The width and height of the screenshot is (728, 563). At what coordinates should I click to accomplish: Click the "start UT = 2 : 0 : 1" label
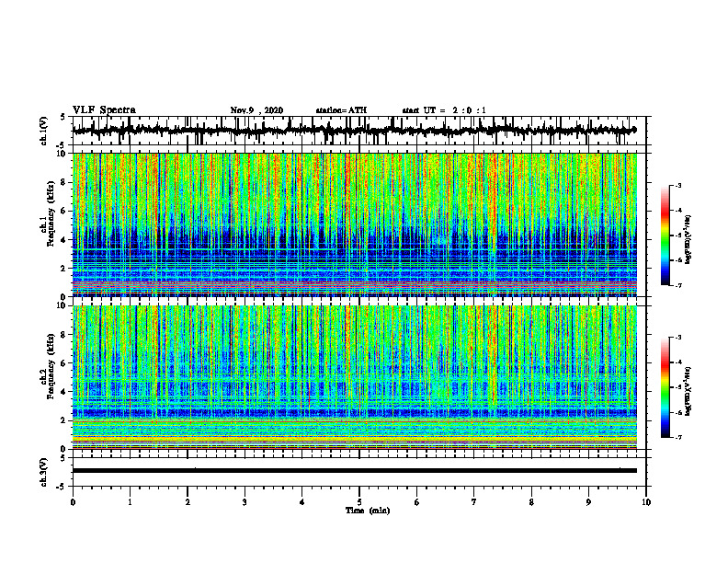(444, 110)
